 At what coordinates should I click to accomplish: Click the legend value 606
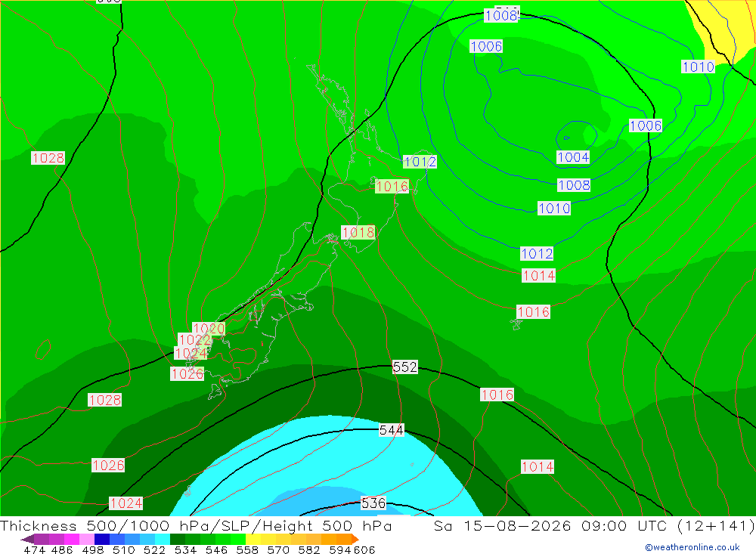[x=364, y=550]
